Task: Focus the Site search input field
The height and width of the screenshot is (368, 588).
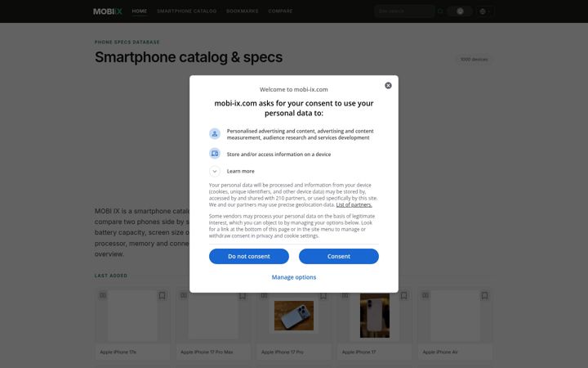Action: 404,11
